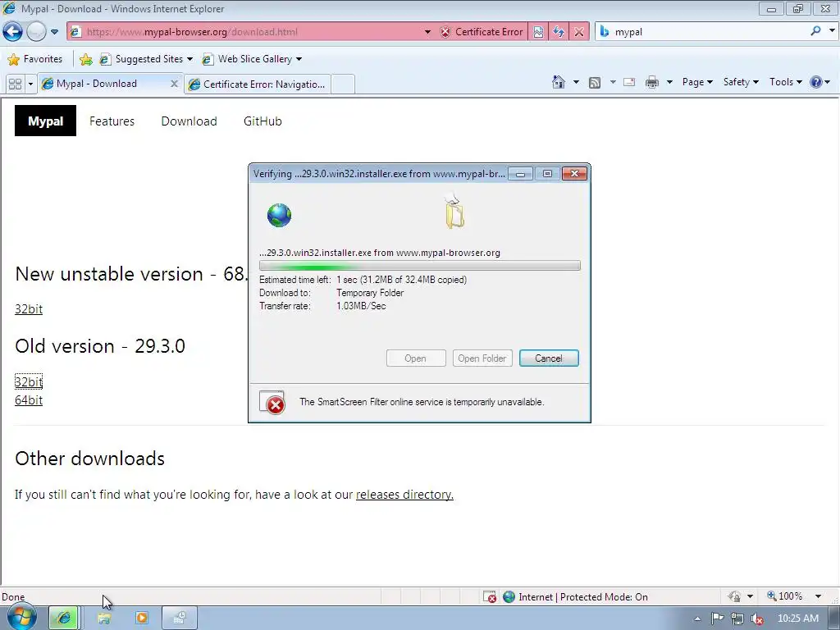Image resolution: width=840 pixels, height=630 pixels.
Task: Open Windows Media Player from the taskbar
Action: tap(141, 618)
